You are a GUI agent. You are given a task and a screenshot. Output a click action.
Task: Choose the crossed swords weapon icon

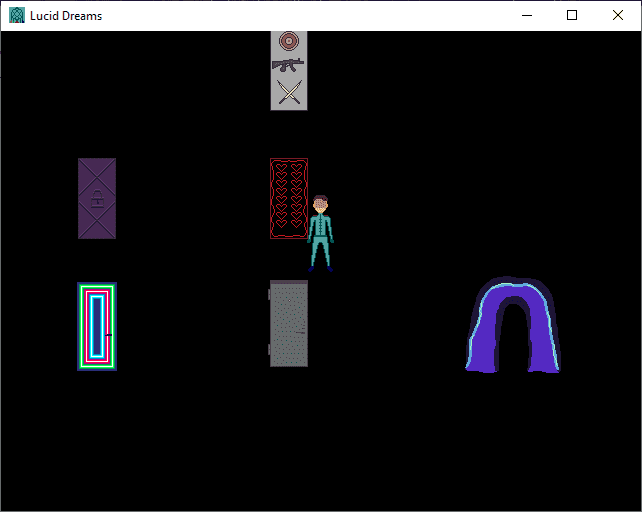point(288,93)
